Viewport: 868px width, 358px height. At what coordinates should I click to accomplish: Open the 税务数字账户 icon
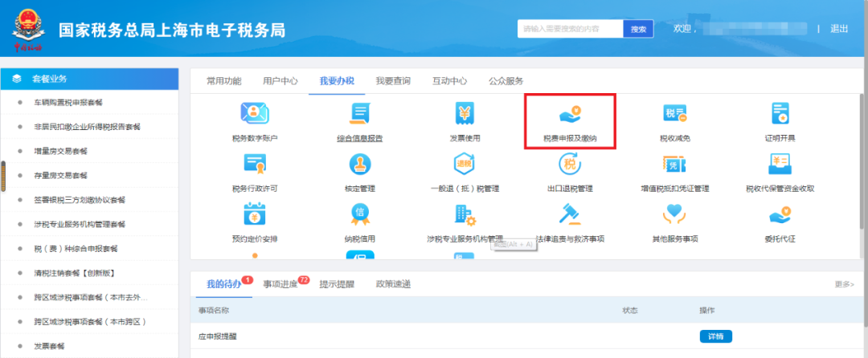point(255,113)
